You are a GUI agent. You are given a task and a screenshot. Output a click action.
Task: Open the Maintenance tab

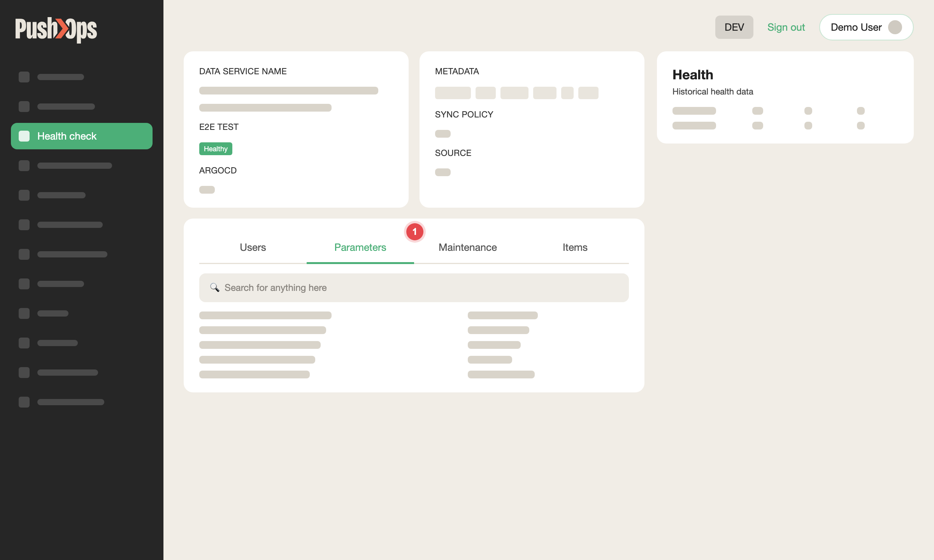[x=468, y=247]
